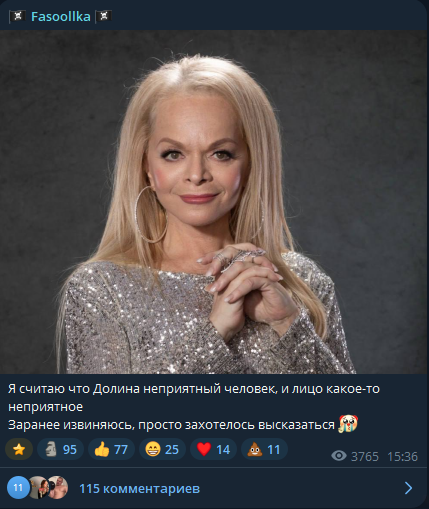
Task: Click the pirate flag emoji before Fasoollka
Action: tap(17, 16)
